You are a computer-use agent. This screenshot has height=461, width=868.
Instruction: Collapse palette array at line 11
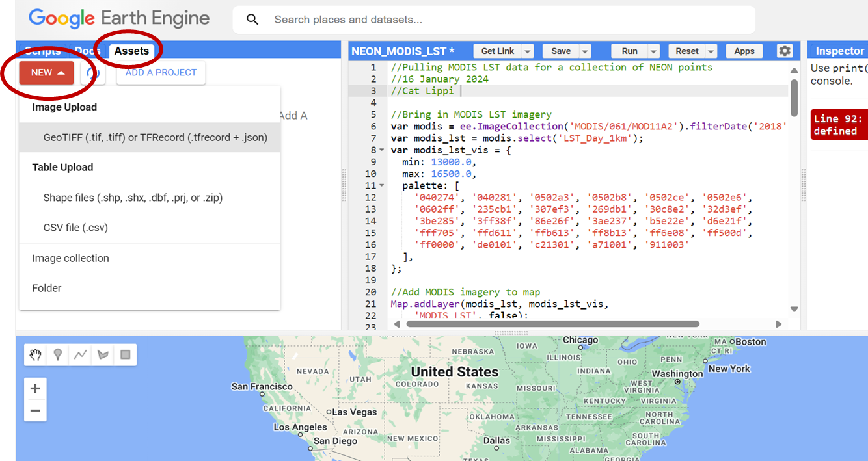pos(382,185)
